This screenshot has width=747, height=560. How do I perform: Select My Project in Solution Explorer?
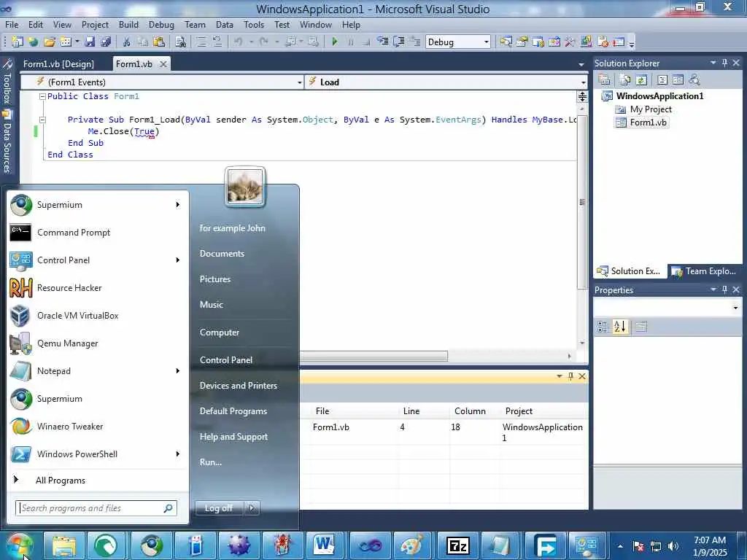[650, 109]
